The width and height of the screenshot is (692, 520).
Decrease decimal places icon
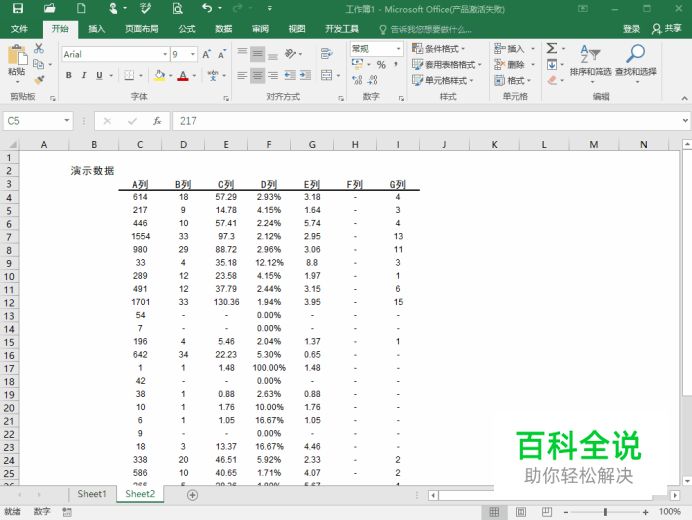pos(372,80)
